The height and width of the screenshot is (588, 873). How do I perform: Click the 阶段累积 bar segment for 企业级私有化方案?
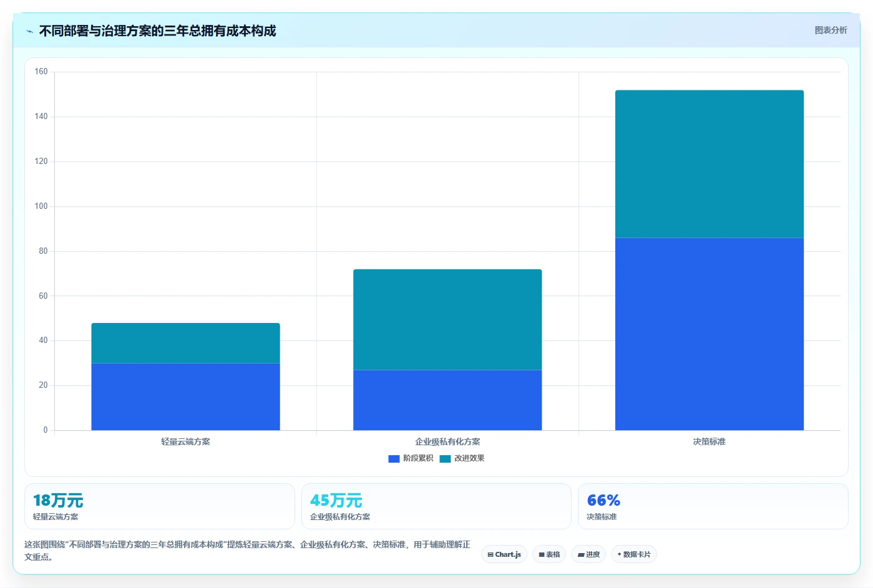(x=447, y=400)
